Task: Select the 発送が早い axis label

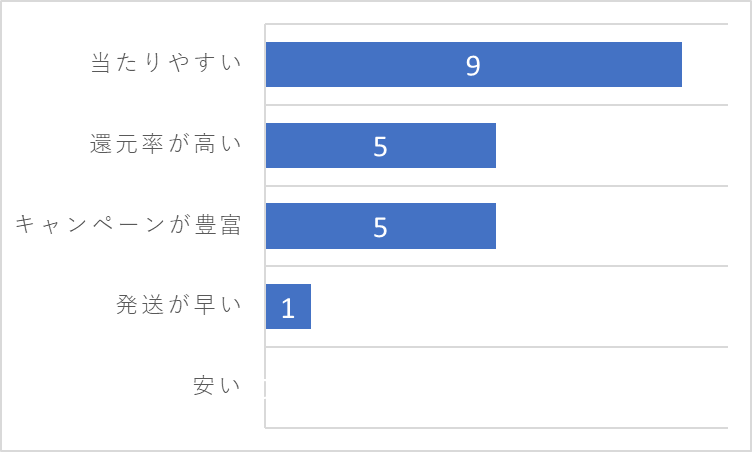Action: 179,305
